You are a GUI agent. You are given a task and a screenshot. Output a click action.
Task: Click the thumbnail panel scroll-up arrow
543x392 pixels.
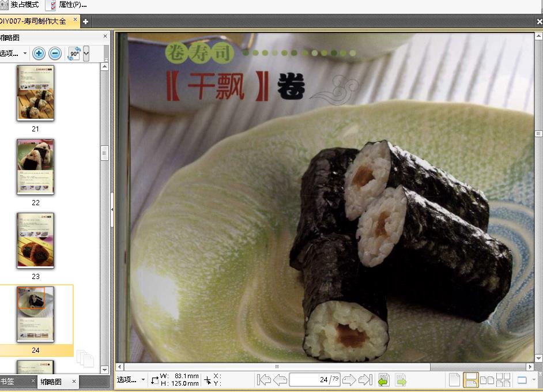click(104, 66)
